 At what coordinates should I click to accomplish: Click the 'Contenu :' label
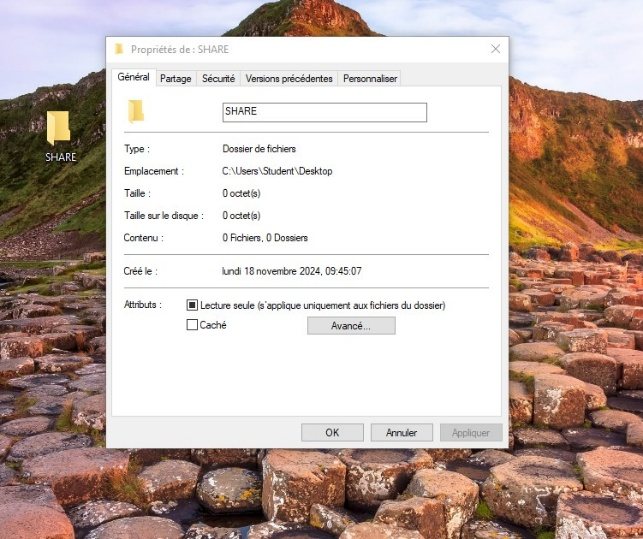coord(144,238)
